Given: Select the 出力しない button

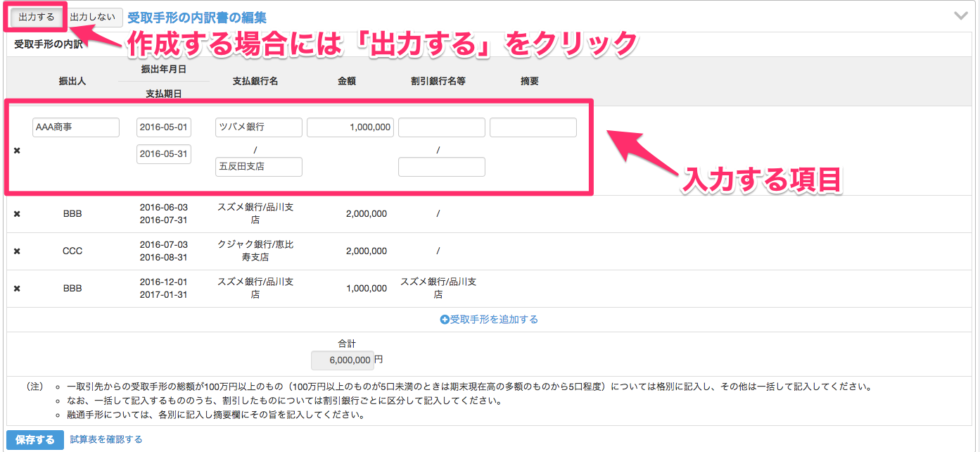Looking at the screenshot, I should [x=92, y=17].
